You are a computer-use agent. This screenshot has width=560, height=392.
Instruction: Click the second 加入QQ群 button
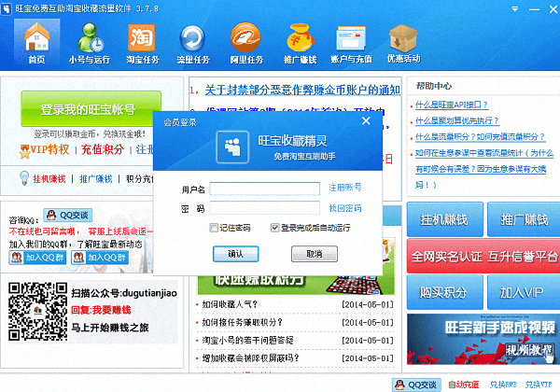(x=100, y=258)
